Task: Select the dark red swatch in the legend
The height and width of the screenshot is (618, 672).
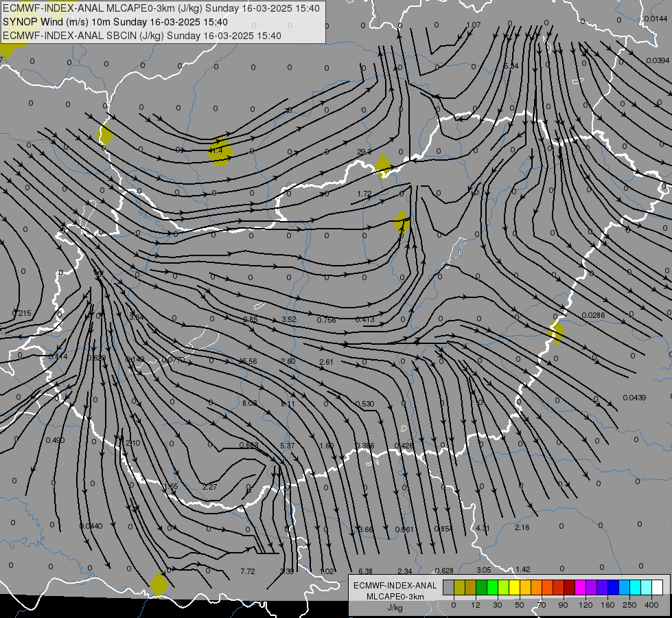Action: click(569, 587)
